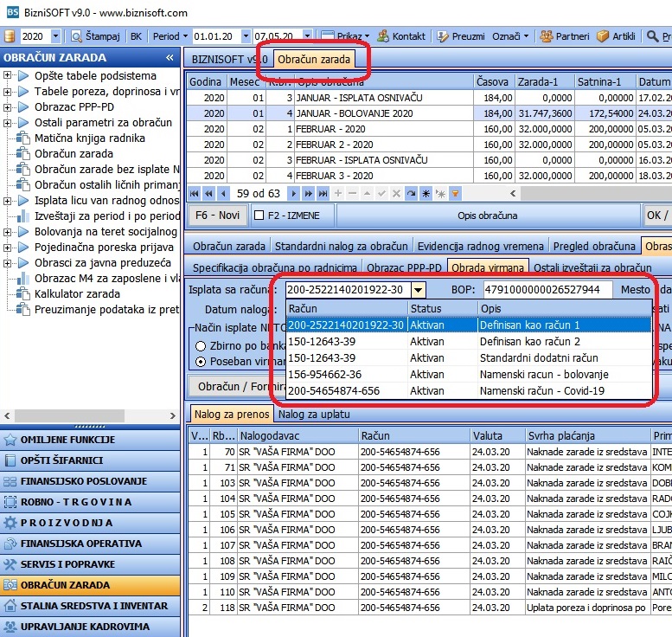Go to next record arrow

(x=293, y=194)
